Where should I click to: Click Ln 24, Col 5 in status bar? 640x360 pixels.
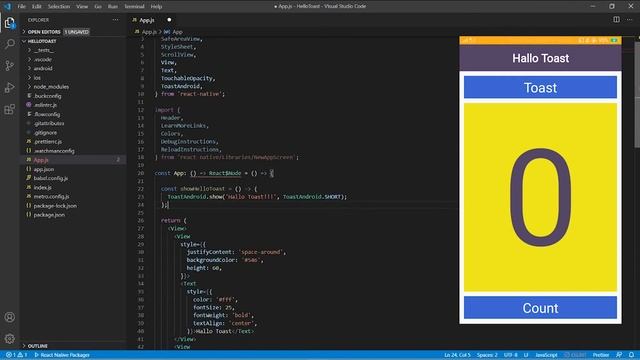(458, 355)
